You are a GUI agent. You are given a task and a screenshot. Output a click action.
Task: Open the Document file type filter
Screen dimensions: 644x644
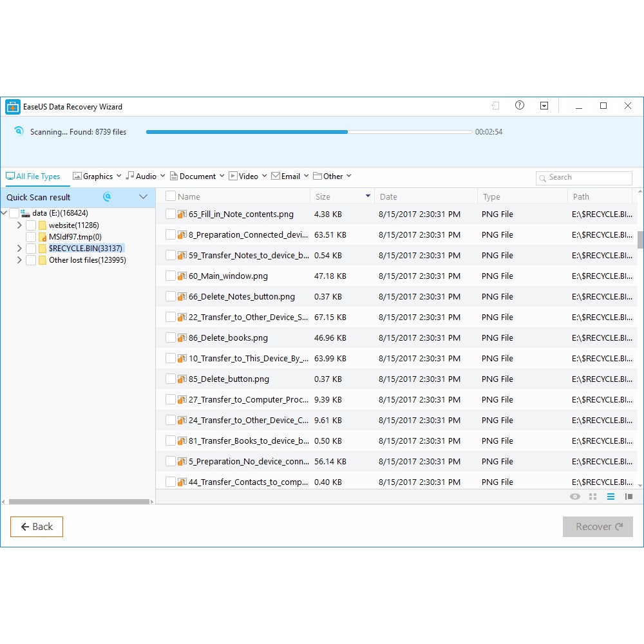pos(197,176)
